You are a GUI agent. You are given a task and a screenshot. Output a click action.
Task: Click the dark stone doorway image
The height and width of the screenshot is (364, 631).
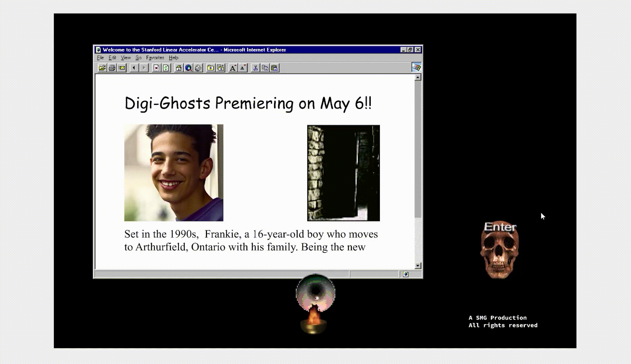[x=344, y=173]
